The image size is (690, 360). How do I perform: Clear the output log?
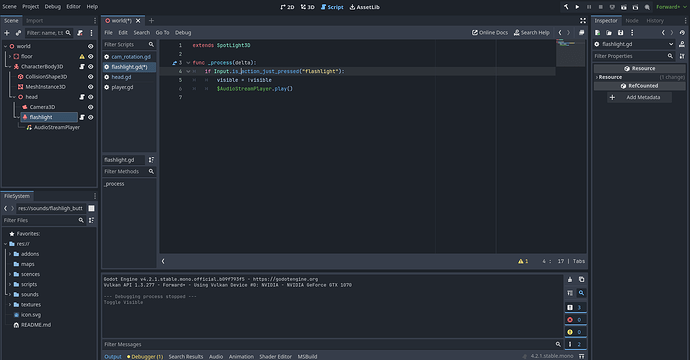click(x=570, y=279)
